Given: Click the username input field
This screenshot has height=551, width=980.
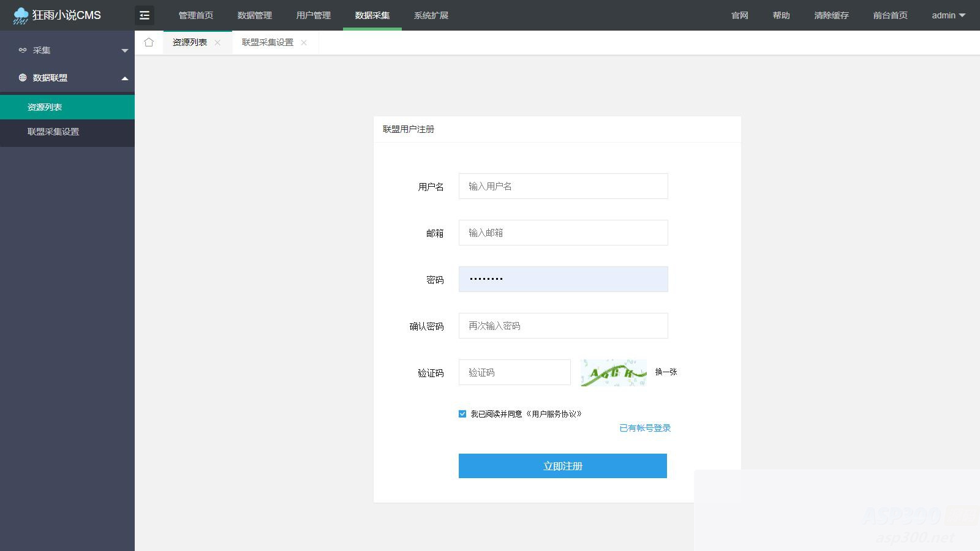Looking at the screenshot, I should [562, 186].
